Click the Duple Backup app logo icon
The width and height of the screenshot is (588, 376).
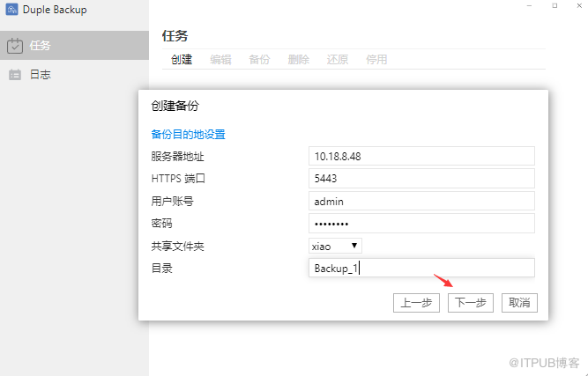point(11,10)
